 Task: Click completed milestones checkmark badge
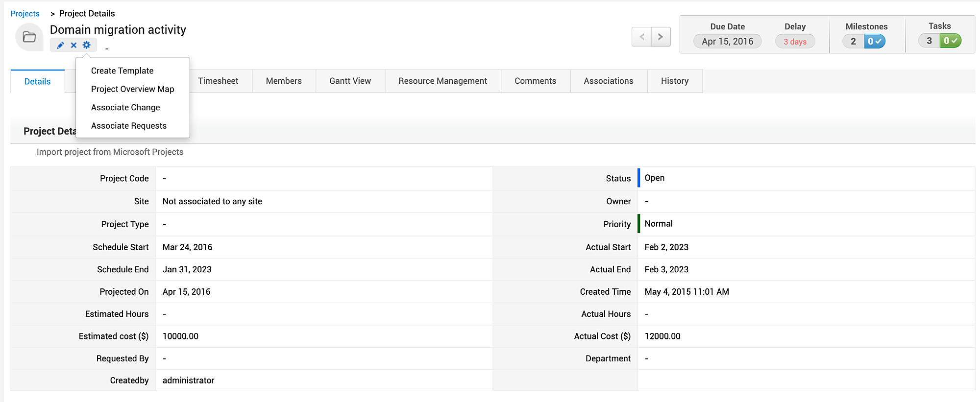point(874,42)
